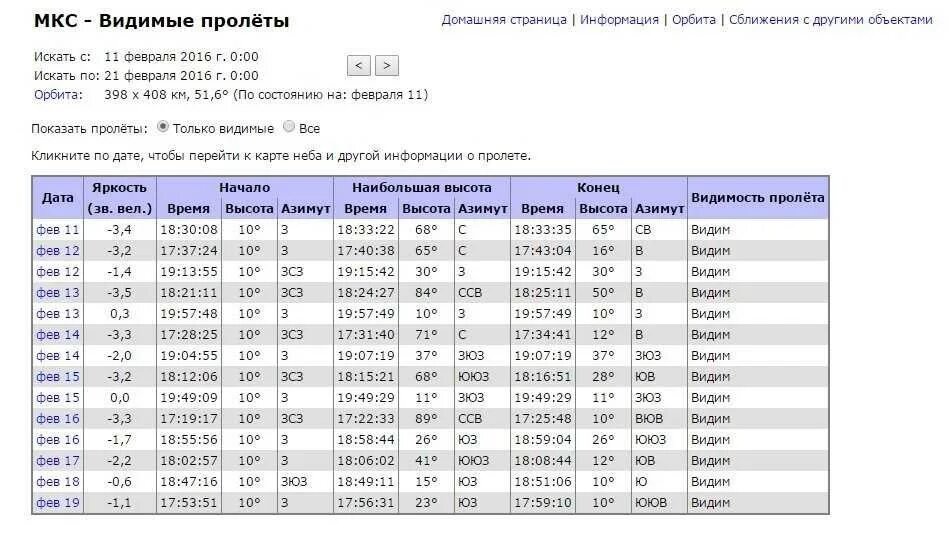951x536 pixels.
Task: Open Сближения с другими объектами link
Action: click(831, 19)
